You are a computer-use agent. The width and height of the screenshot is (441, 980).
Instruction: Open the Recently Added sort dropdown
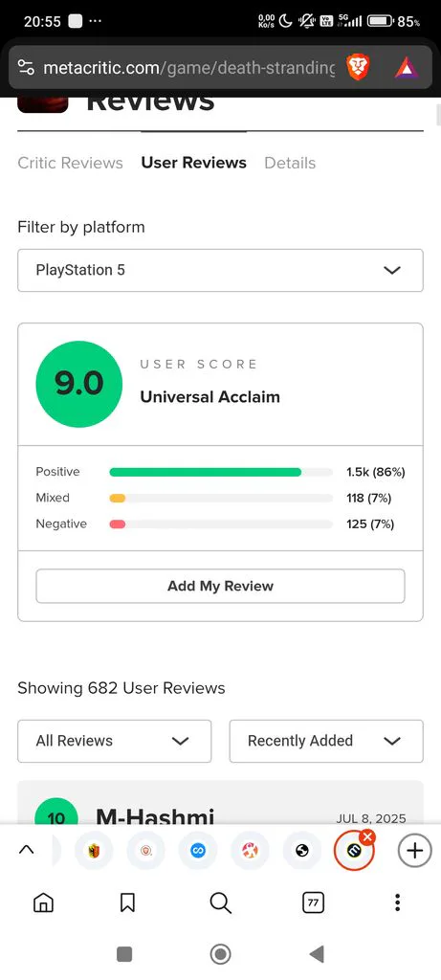click(326, 741)
